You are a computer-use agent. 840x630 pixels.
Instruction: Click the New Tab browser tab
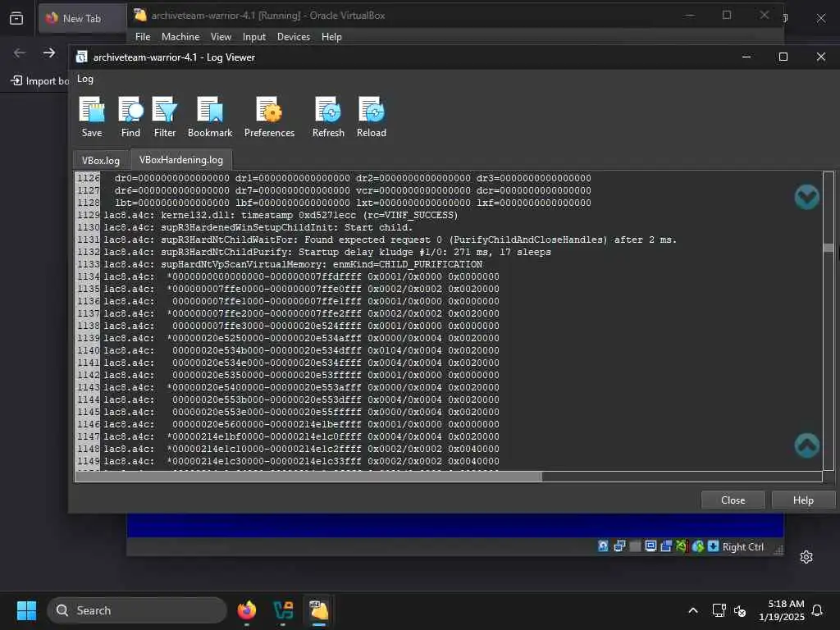(82, 18)
